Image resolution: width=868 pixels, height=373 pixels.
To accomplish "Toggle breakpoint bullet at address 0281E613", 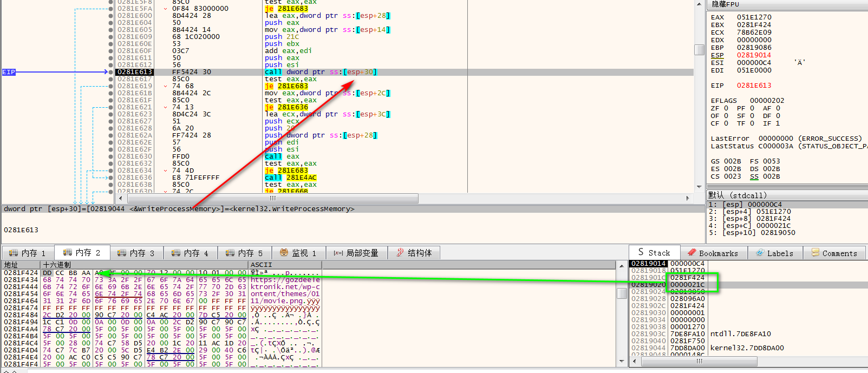I will tap(111, 72).
